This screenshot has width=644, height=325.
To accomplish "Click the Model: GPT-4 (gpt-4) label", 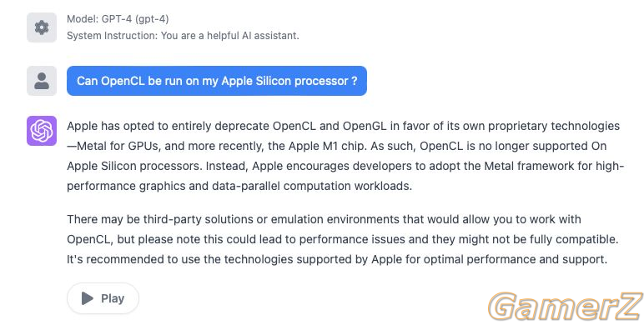I will pos(118,19).
